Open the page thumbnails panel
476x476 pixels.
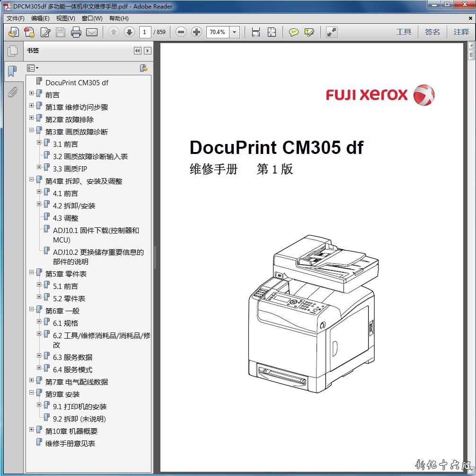tap(12, 51)
